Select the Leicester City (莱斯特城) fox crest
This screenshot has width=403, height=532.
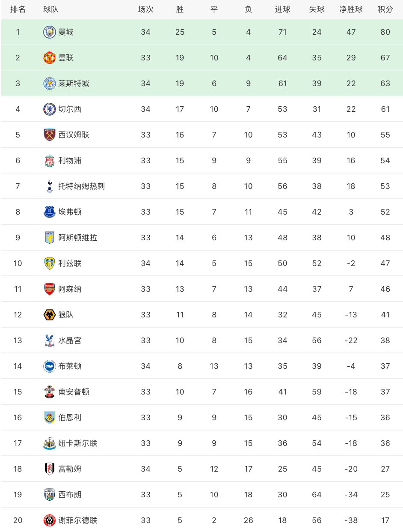(x=50, y=84)
